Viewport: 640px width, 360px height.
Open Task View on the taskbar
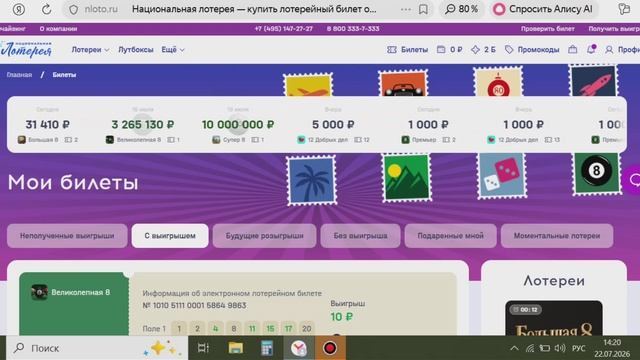point(203,348)
